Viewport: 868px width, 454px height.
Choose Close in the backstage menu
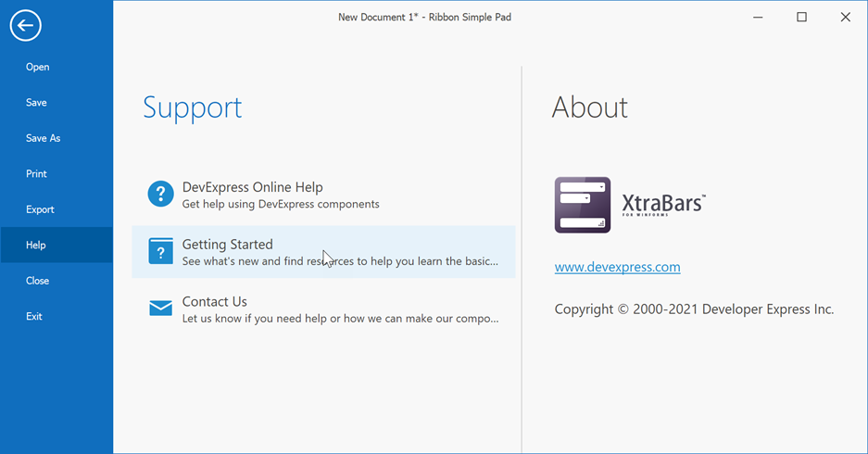pos(57,281)
